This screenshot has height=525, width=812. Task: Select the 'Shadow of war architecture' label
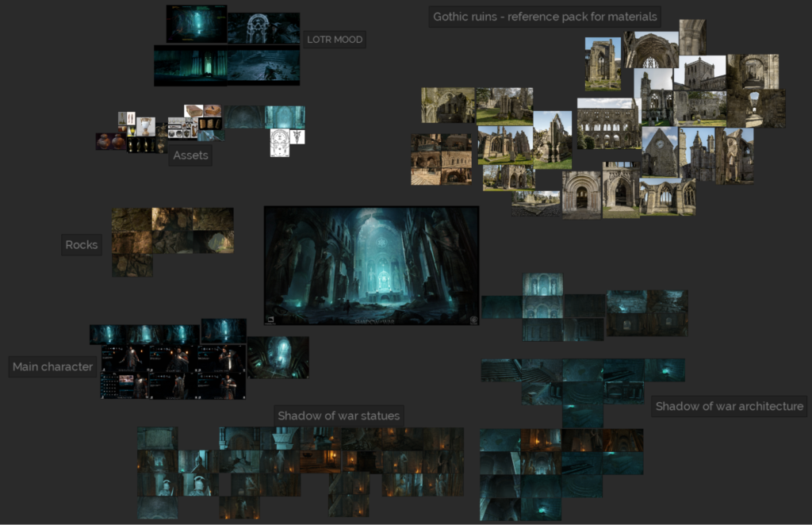click(730, 406)
